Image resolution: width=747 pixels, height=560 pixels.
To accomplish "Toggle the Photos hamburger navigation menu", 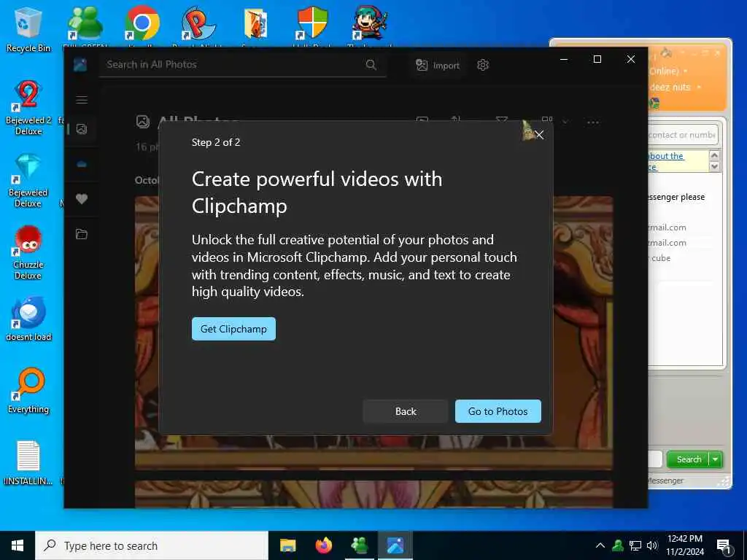I will click(x=82, y=99).
